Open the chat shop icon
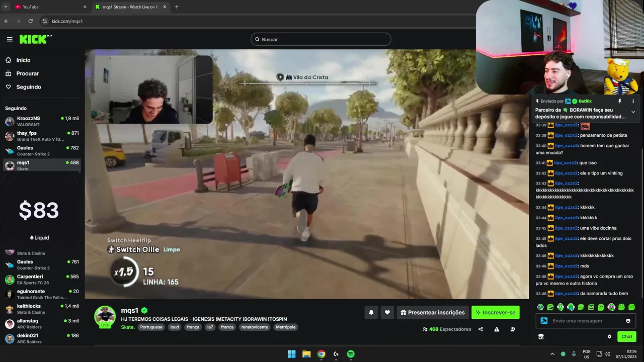 [541, 336]
